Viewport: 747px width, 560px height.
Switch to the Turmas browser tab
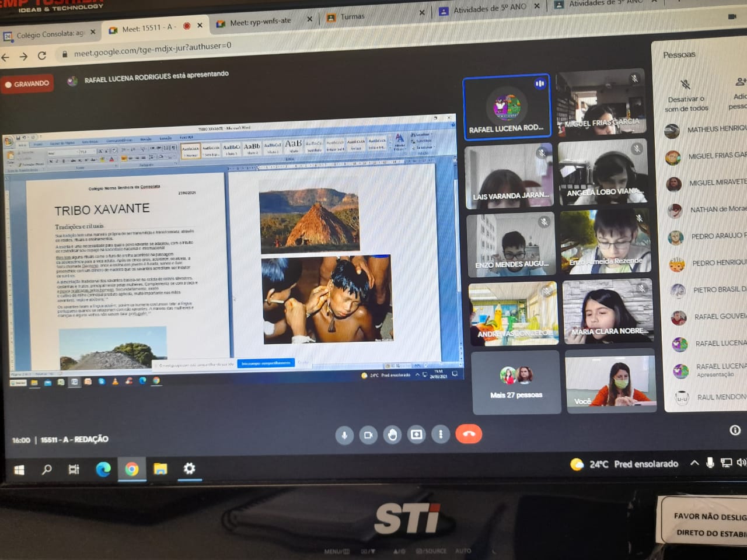coord(352,16)
